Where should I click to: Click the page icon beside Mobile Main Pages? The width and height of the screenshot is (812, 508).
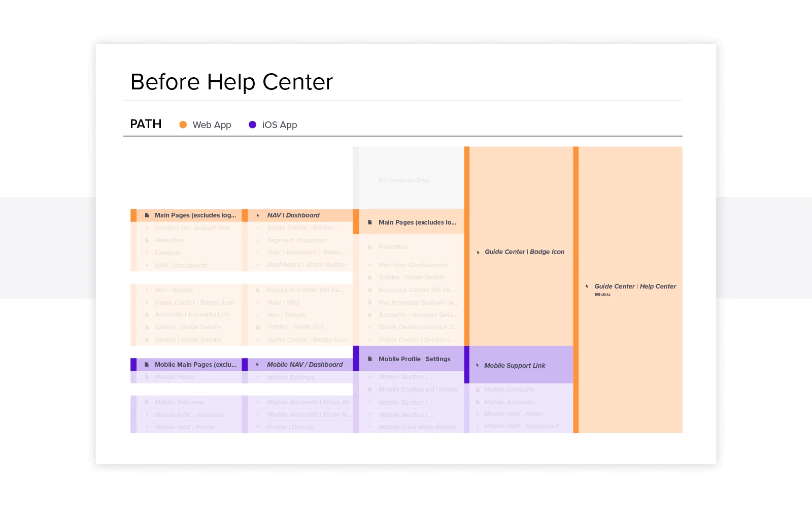pyautogui.click(x=147, y=365)
